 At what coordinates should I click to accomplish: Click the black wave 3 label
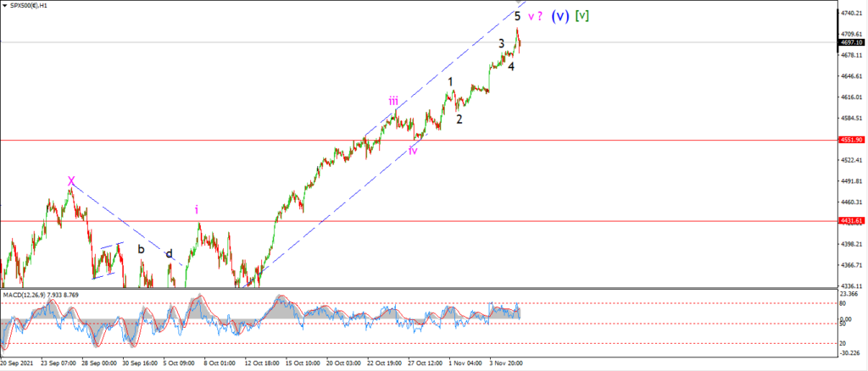point(501,43)
